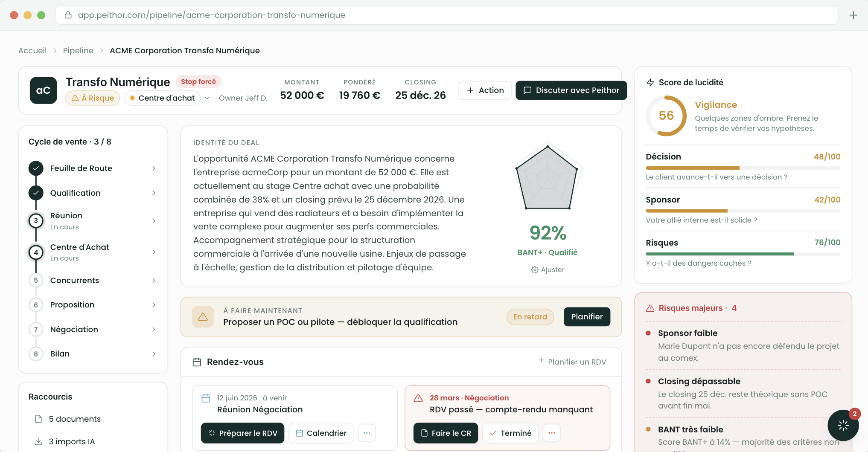Image resolution: width=868 pixels, height=452 pixels.
Task: Select step 8 circle Bilan
Action: 36,354
